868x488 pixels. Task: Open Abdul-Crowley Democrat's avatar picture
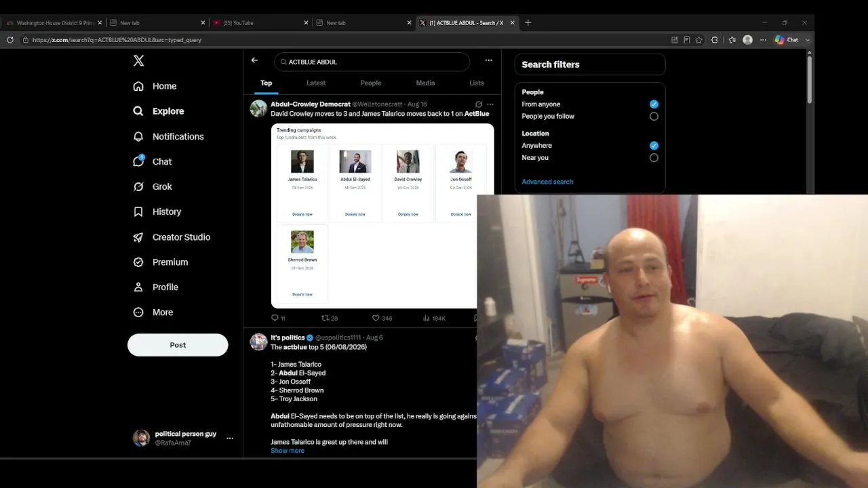[x=258, y=108]
